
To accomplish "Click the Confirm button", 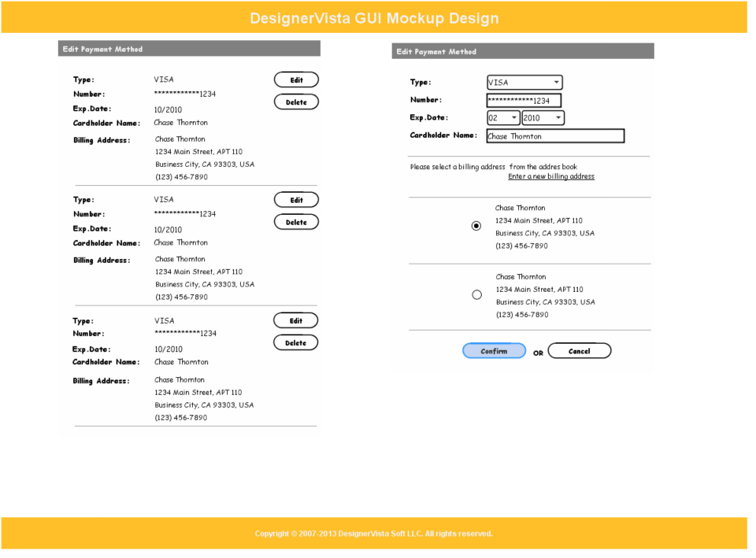I will click(495, 351).
